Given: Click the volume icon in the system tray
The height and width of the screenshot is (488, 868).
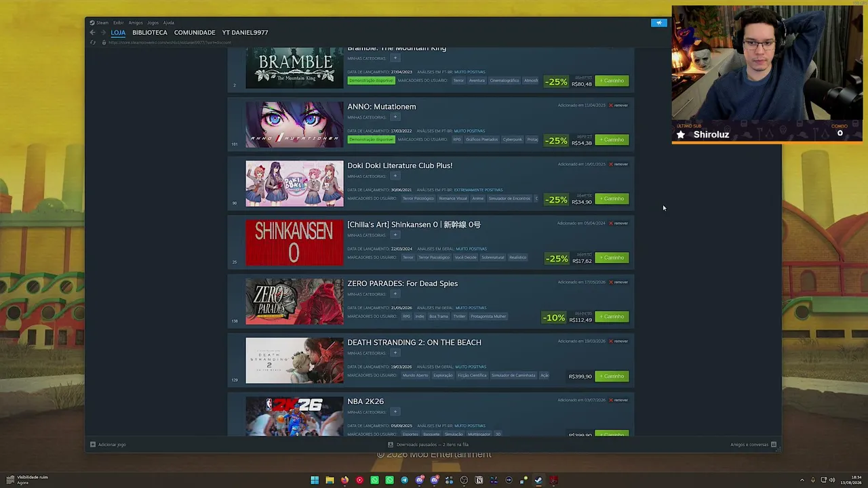Looking at the screenshot, I should click(832, 481).
